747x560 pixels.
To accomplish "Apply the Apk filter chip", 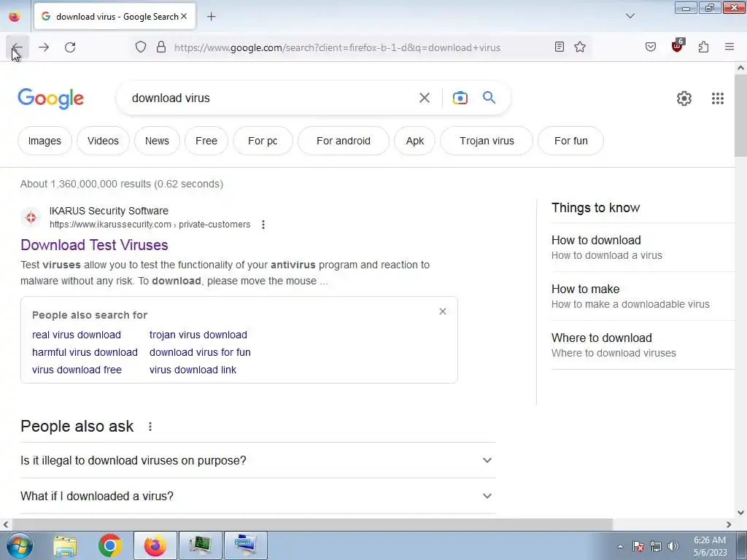I will (x=414, y=141).
